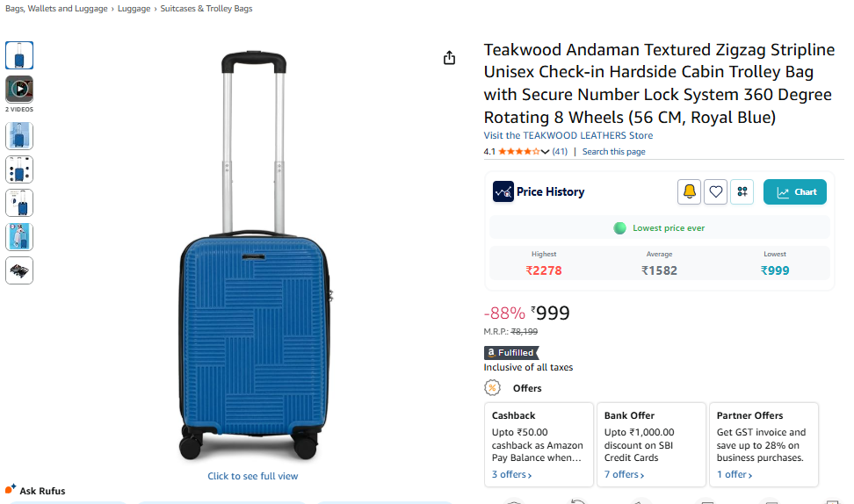Click the Price History logo icon
The height and width of the screenshot is (504, 854).
pyautogui.click(x=503, y=191)
